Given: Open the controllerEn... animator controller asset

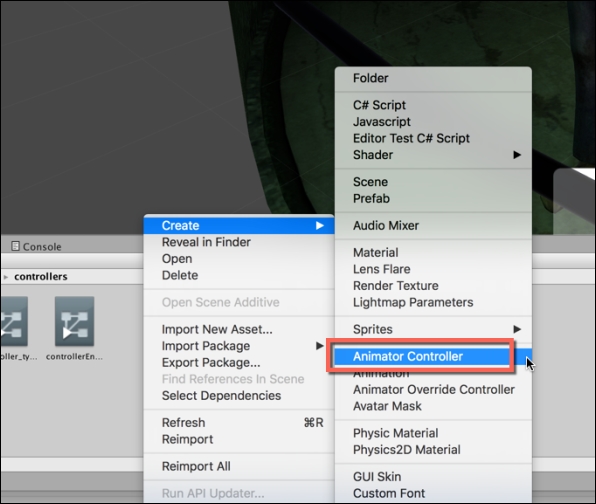Looking at the screenshot, I should point(74,321).
